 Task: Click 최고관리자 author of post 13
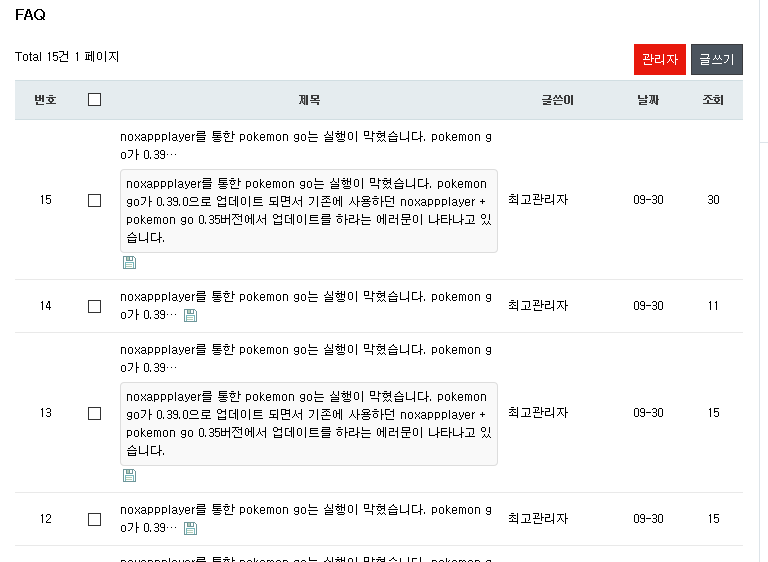pos(538,413)
